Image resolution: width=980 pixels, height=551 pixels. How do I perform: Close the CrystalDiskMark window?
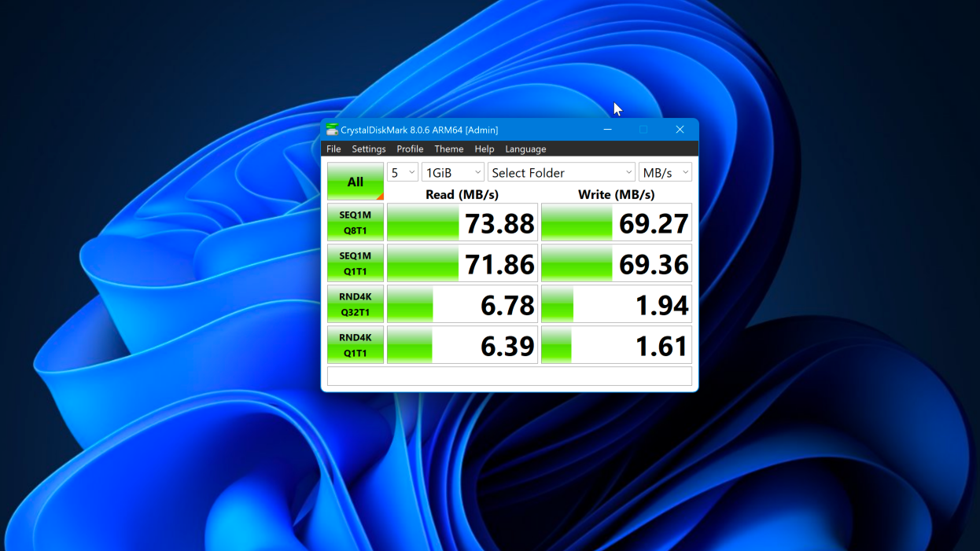coord(680,130)
